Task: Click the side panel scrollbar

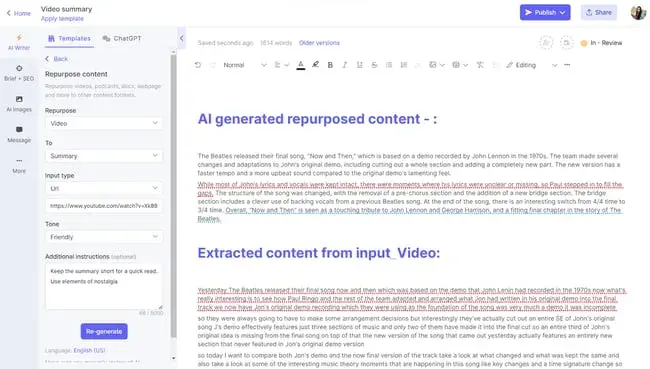Action: pos(173,195)
